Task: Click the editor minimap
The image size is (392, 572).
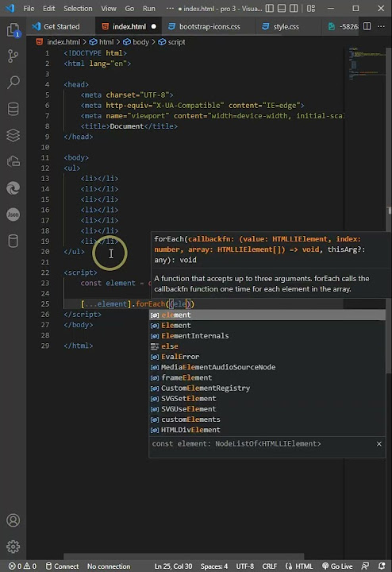Action: (x=366, y=62)
